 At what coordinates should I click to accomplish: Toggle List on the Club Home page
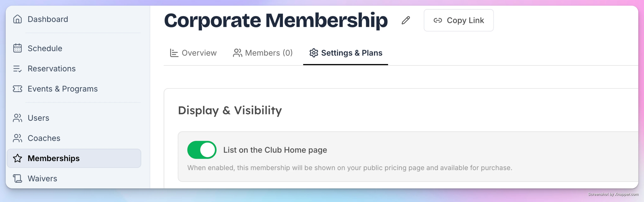point(202,150)
